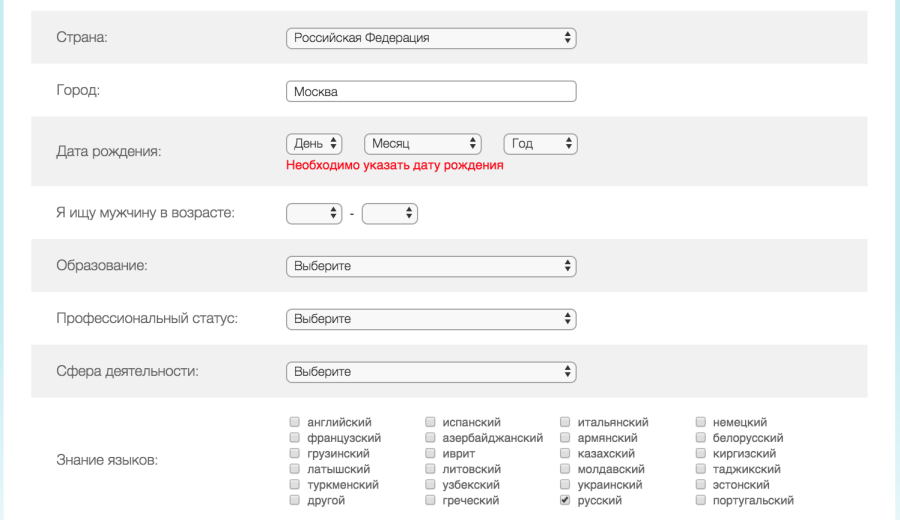Tick the французский language checkbox

click(x=295, y=438)
